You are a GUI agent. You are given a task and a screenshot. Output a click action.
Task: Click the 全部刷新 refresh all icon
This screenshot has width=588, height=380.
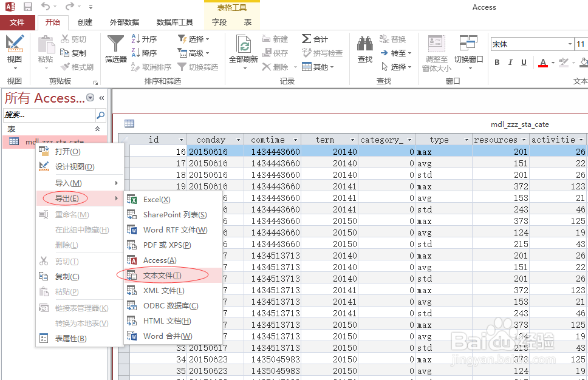(x=244, y=44)
